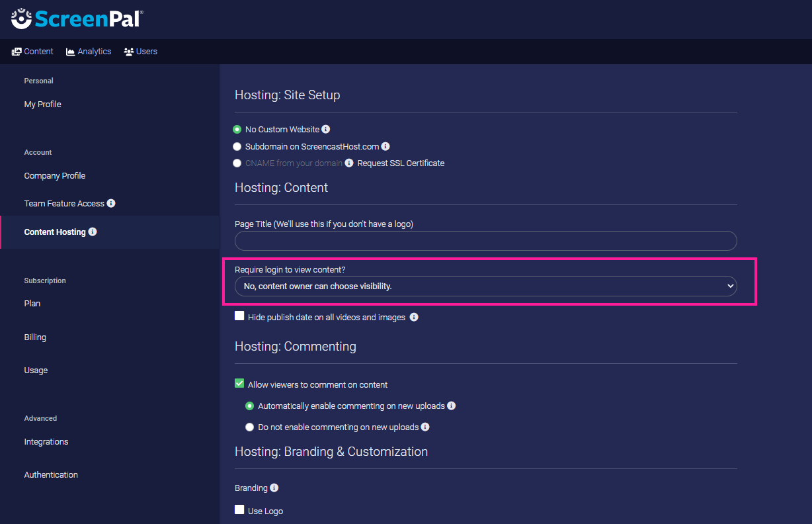The image size is (812, 524).
Task: Click the Hosting: Site Setup heading
Action: tap(288, 95)
